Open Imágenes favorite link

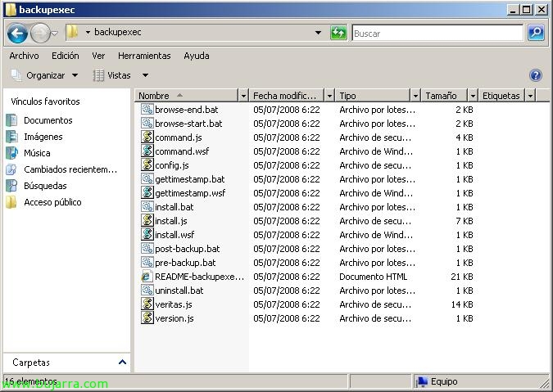tap(43, 137)
